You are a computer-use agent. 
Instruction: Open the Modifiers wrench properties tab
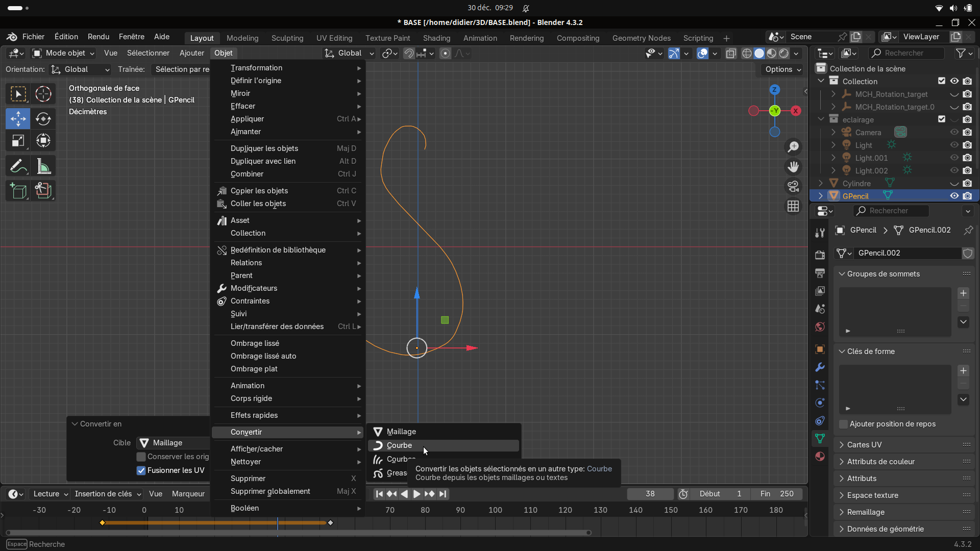820,367
